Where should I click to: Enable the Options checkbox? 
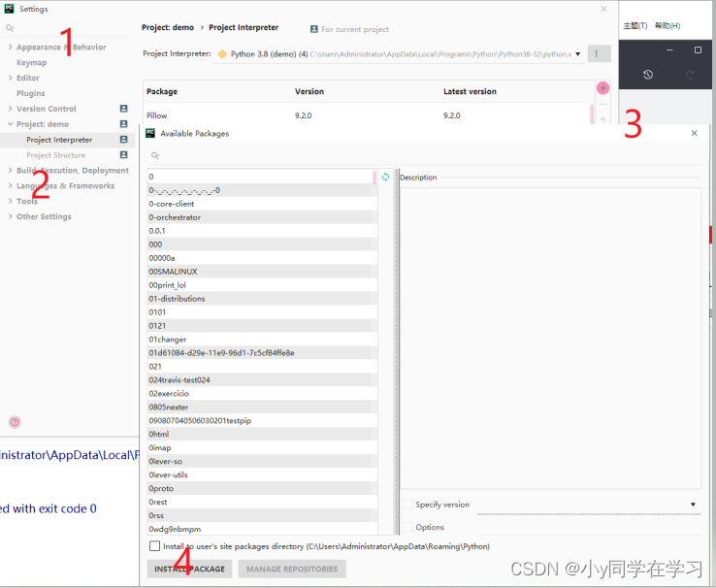point(407,527)
